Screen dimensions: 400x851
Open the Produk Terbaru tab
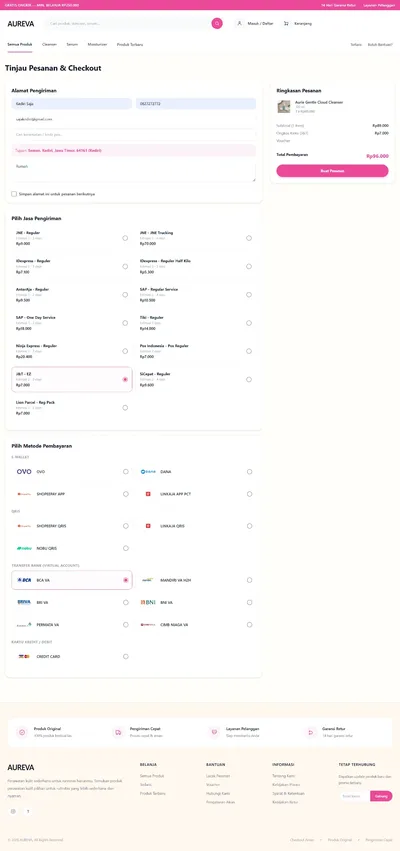click(130, 45)
